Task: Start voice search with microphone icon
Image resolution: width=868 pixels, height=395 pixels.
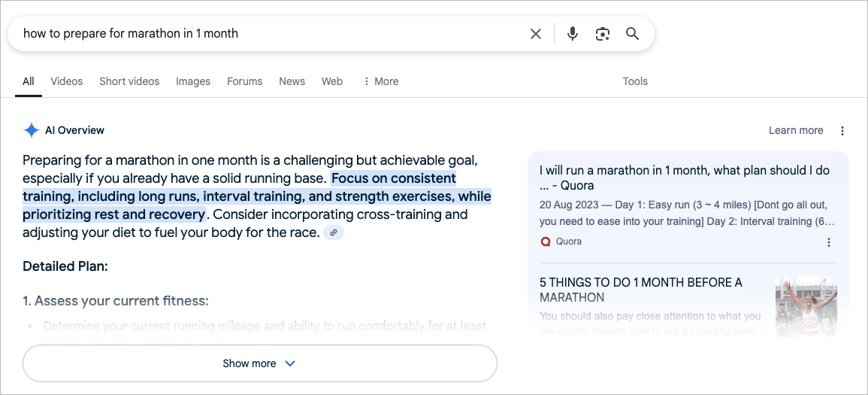Action: point(573,34)
